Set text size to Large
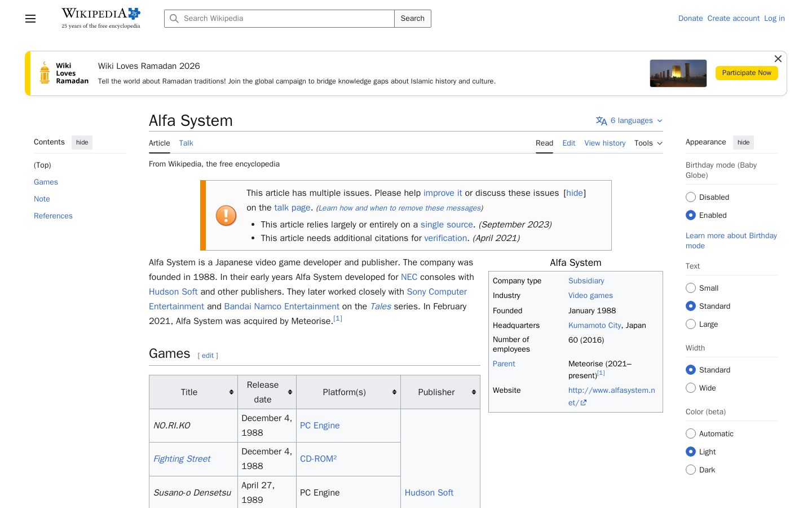 pos(691,324)
